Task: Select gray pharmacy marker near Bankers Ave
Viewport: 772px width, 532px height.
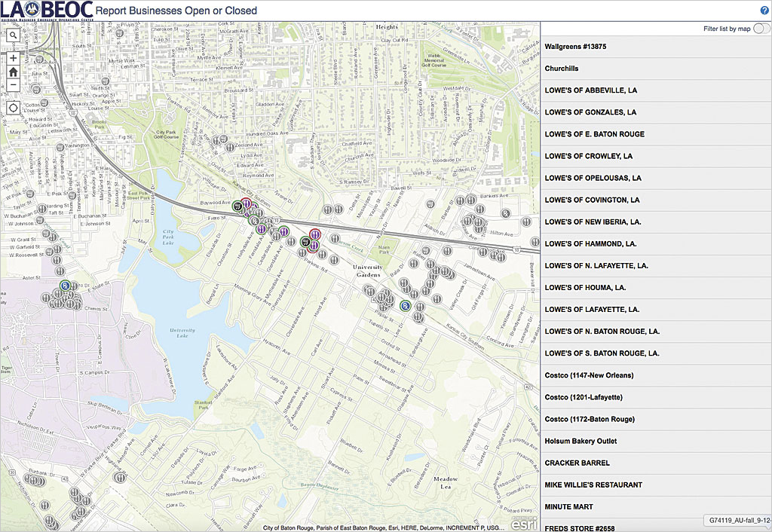Action: click(x=505, y=213)
